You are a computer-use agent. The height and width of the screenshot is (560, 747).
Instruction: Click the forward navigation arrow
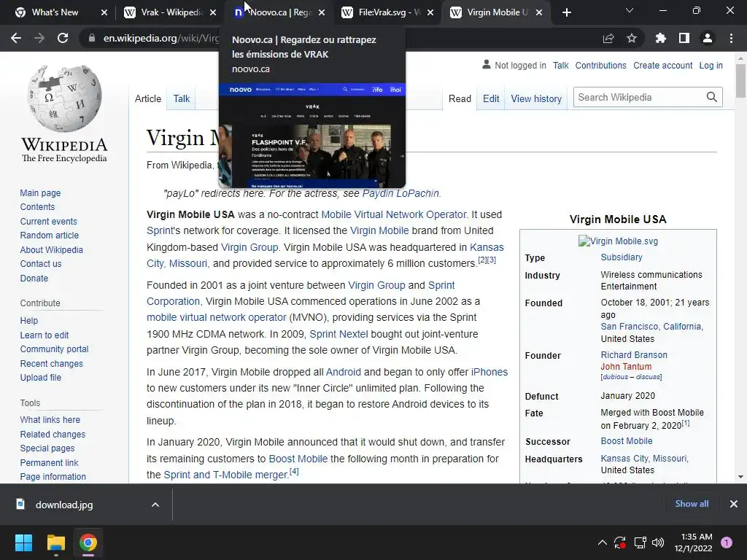(39, 38)
